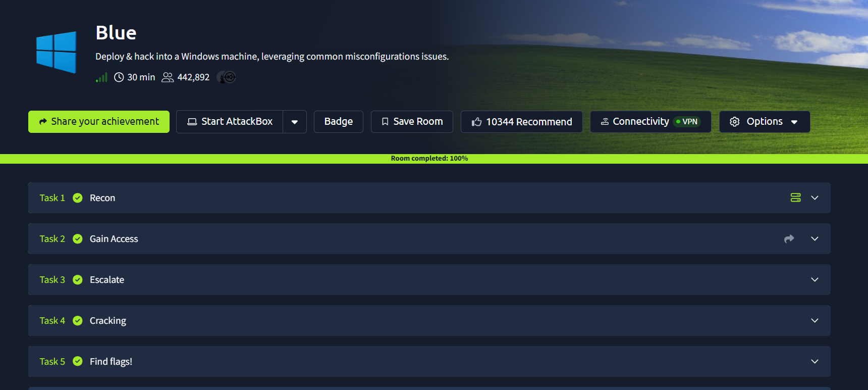Click the Task 1 label
This screenshot has width=868, height=390.
coord(52,198)
